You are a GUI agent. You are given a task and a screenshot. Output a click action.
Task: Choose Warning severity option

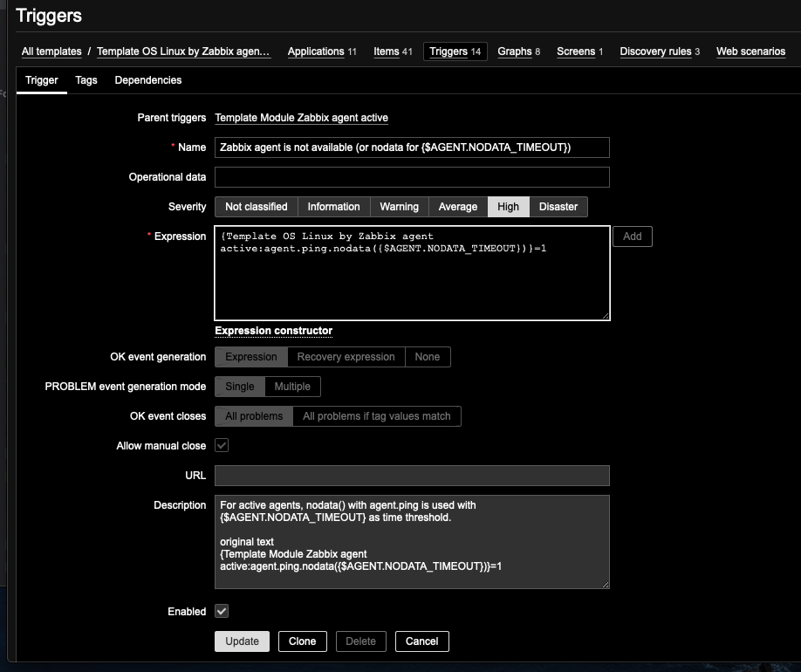(399, 207)
